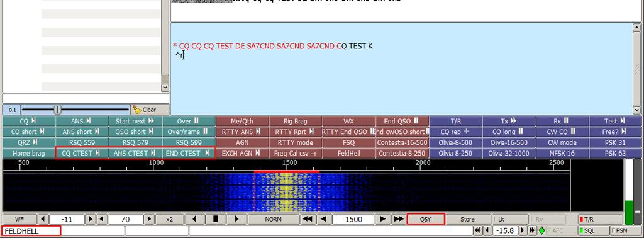Click the transmit pane scroll-down arrow
644x238 pixels.
click(636, 110)
